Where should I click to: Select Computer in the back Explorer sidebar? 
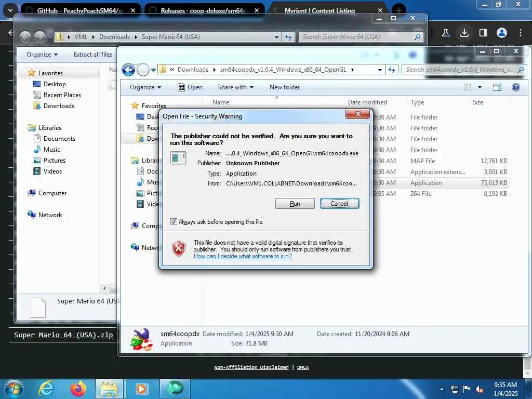tap(52, 193)
